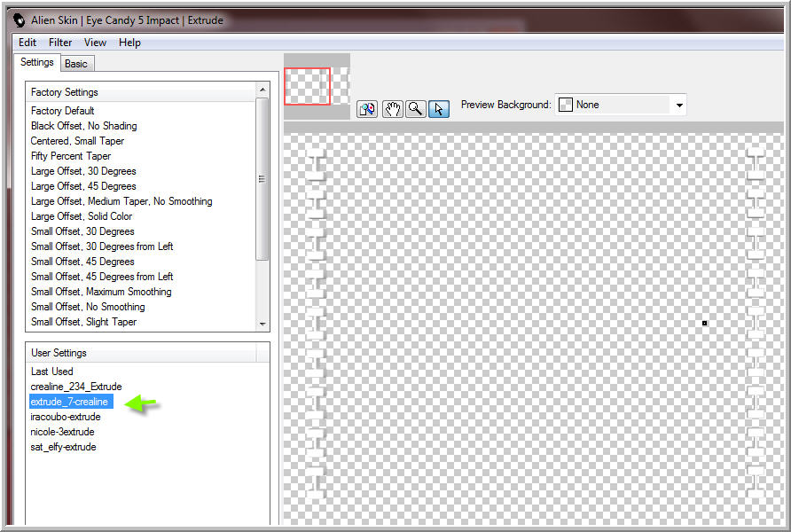Select sat_elfy-extrude user setting

click(x=64, y=447)
